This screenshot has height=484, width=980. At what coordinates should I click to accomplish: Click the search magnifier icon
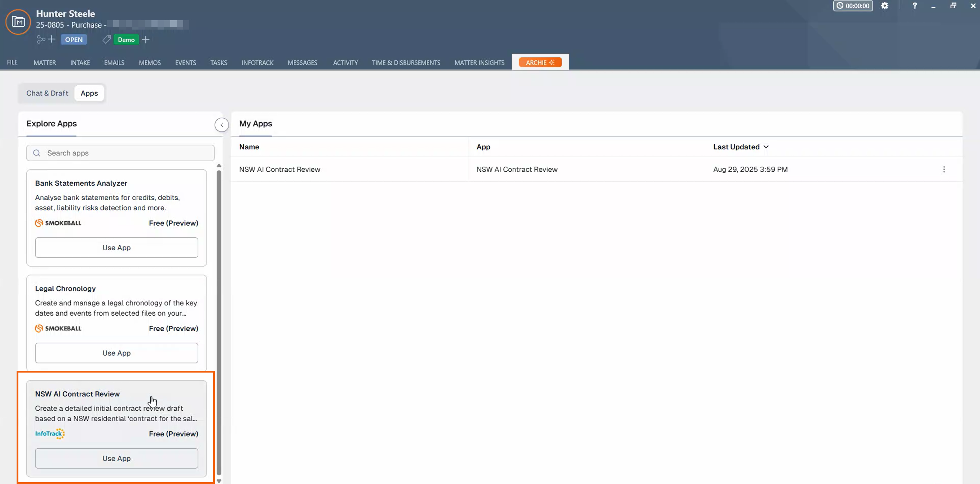(36, 153)
